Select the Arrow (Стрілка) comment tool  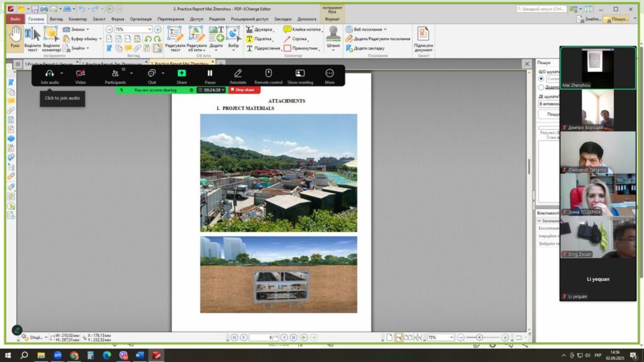point(296,39)
